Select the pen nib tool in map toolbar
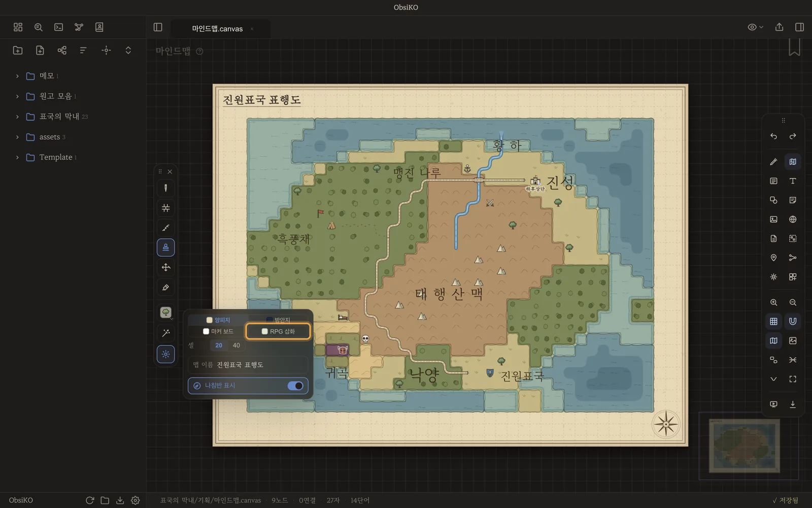Image resolution: width=812 pixels, height=508 pixels. pyautogui.click(x=165, y=188)
